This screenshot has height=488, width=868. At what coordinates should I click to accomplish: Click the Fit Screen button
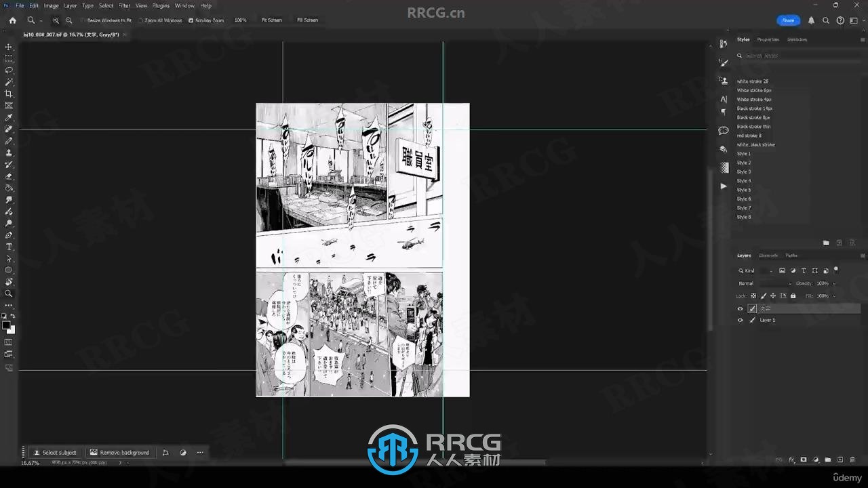tap(271, 20)
